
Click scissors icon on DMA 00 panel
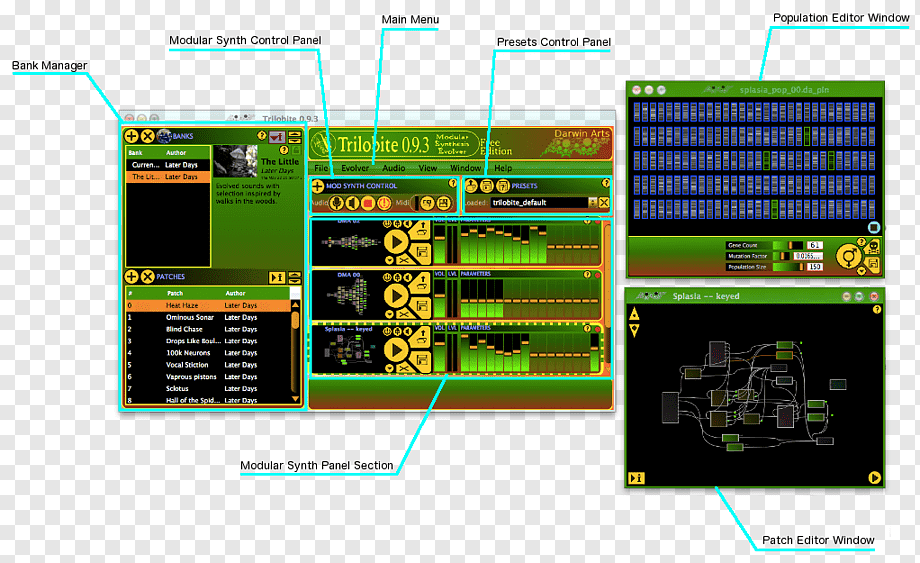[x=404, y=314]
